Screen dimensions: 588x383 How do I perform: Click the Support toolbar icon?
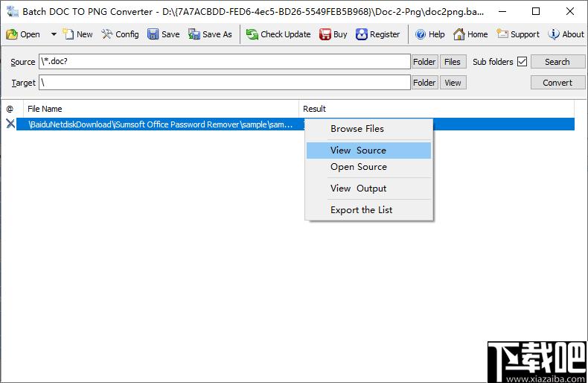pyautogui.click(x=502, y=34)
